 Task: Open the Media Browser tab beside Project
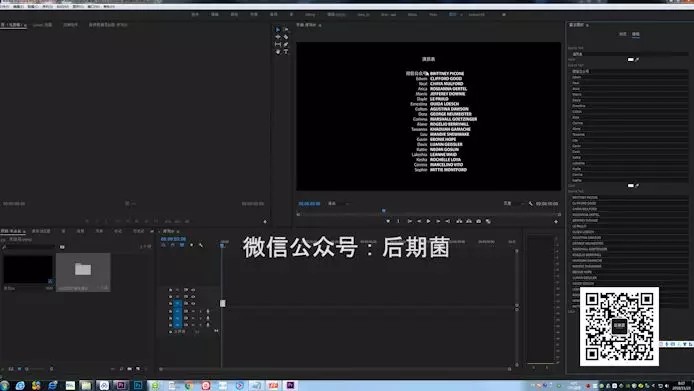pos(41,231)
